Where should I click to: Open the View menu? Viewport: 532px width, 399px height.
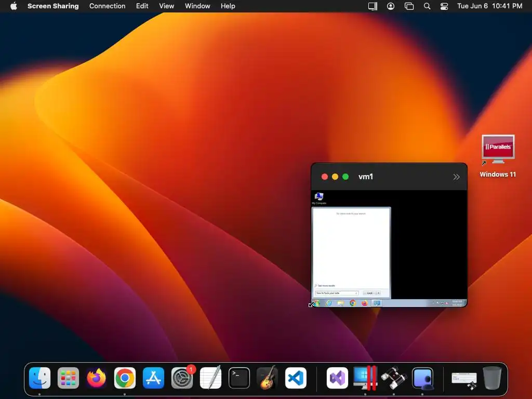[167, 6]
